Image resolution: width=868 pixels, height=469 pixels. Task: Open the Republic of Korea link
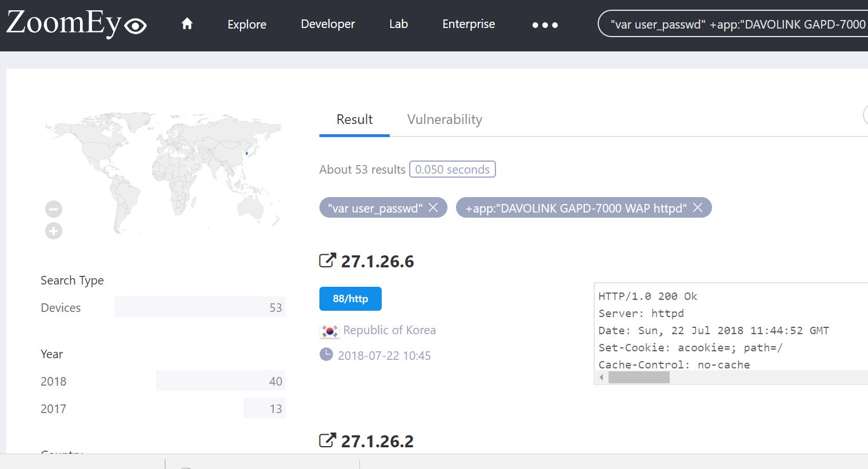click(389, 330)
